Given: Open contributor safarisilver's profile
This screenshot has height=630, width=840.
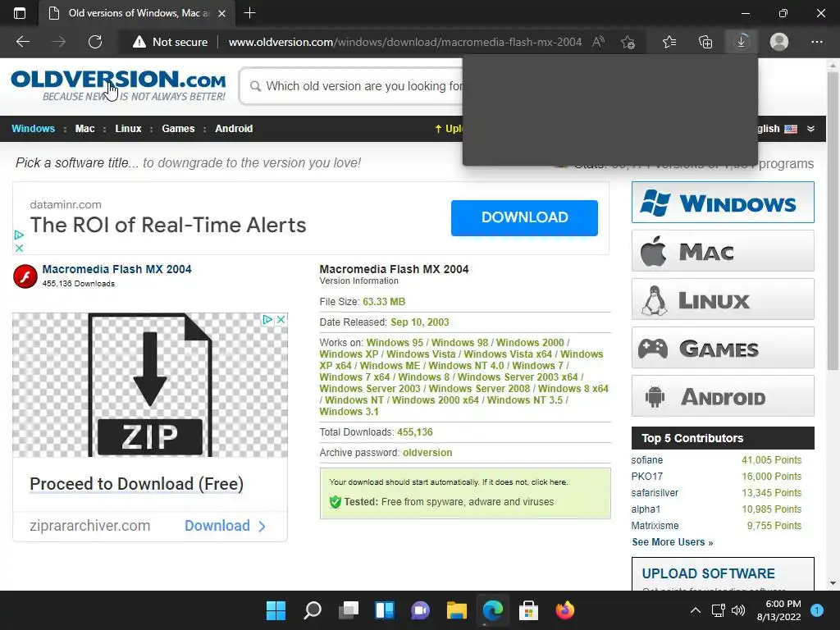Looking at the screenshot, I should pos(655,493).
